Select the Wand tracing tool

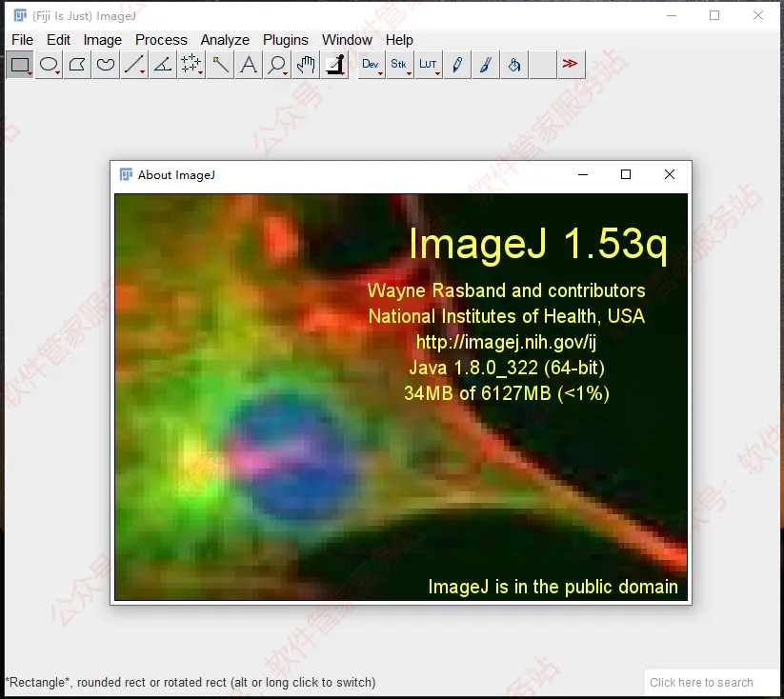220,65
